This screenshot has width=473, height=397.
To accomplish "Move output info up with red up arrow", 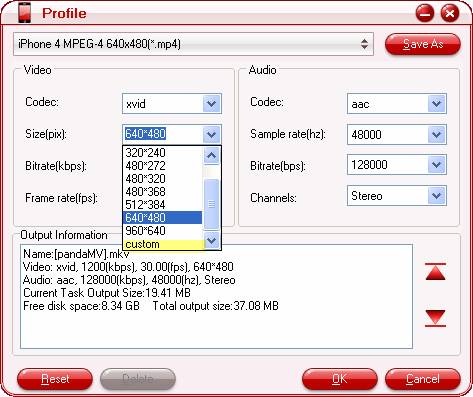I will click(435, 272).
